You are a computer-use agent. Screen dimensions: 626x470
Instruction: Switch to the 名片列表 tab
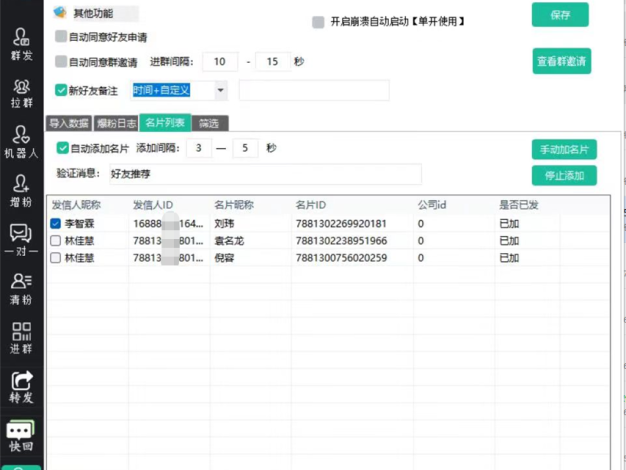point(165,122)
